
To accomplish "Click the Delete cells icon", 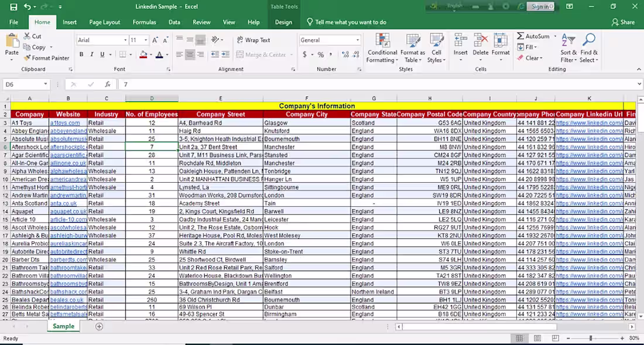I will [481, 40].
